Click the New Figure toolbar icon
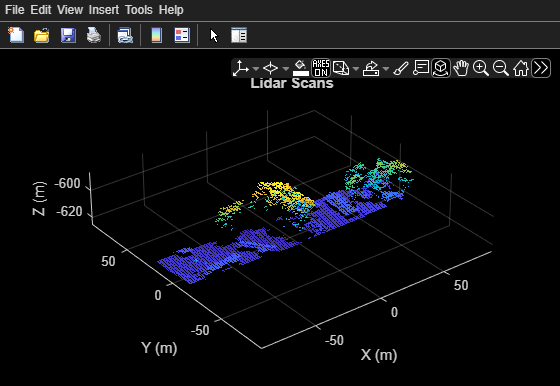The width and height of the screenshot is (560, 386). coord(16,35)
